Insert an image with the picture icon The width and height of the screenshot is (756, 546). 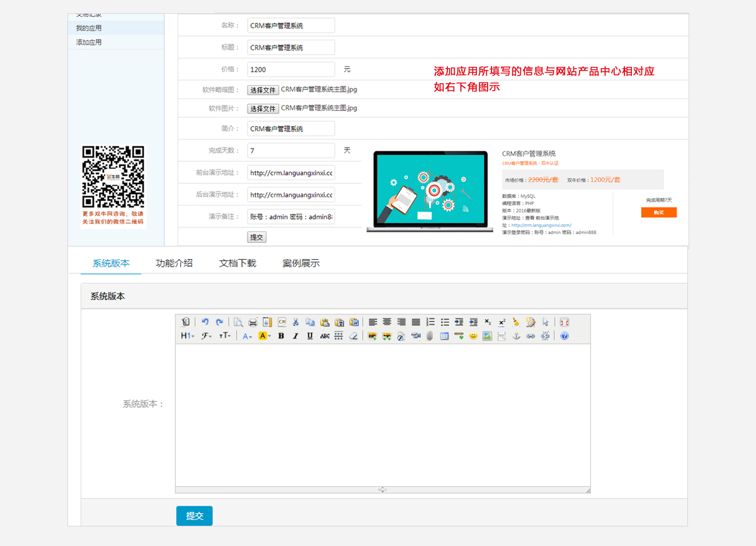(372, 336)
